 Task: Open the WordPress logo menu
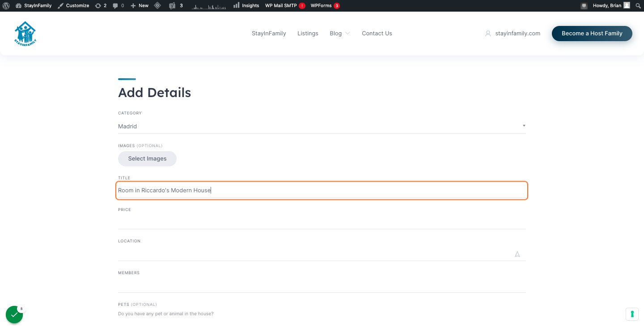click(6, 5)
